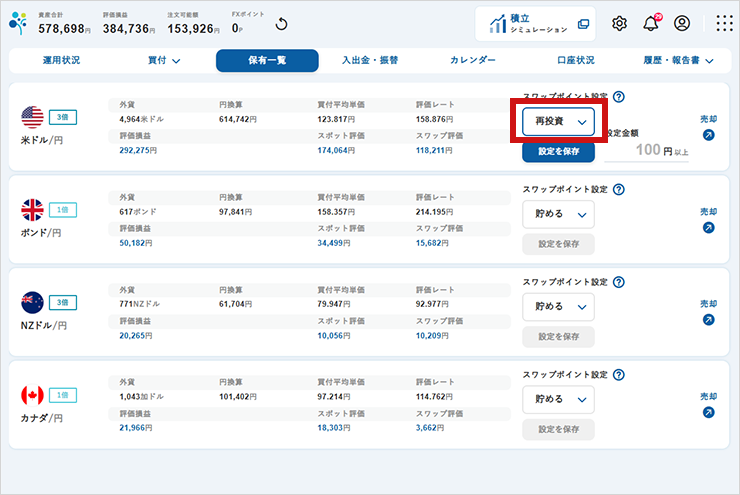Screen dimensions: 740x495
Task: Click the 50,182円 評価損益 value
Action: tap(135, 243)
